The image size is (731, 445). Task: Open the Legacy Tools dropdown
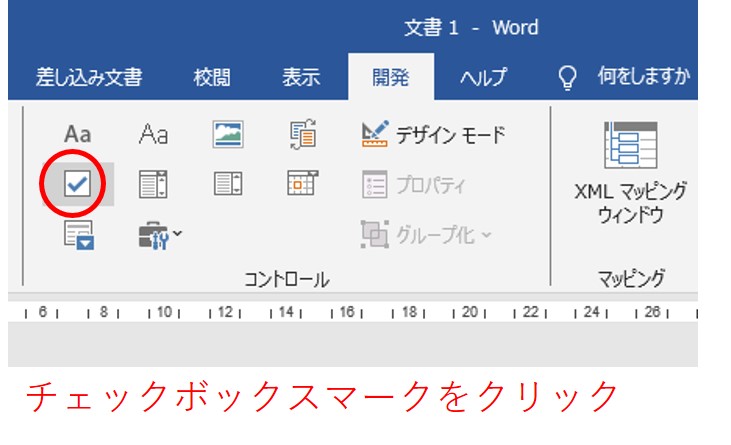[159, 235]
